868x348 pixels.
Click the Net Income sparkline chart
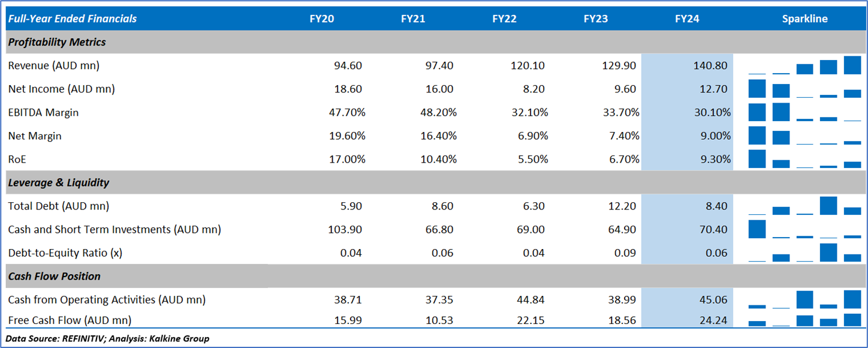[x=804, y=89]
